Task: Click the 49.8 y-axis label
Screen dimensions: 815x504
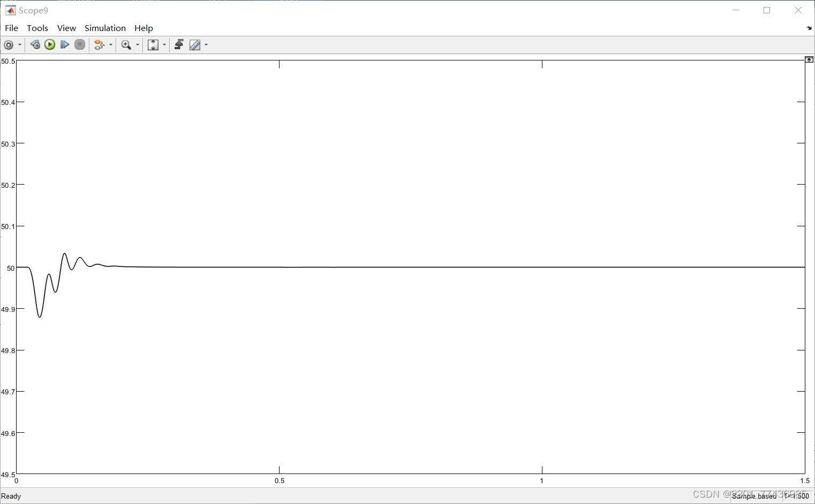Action: coord(8,350)
